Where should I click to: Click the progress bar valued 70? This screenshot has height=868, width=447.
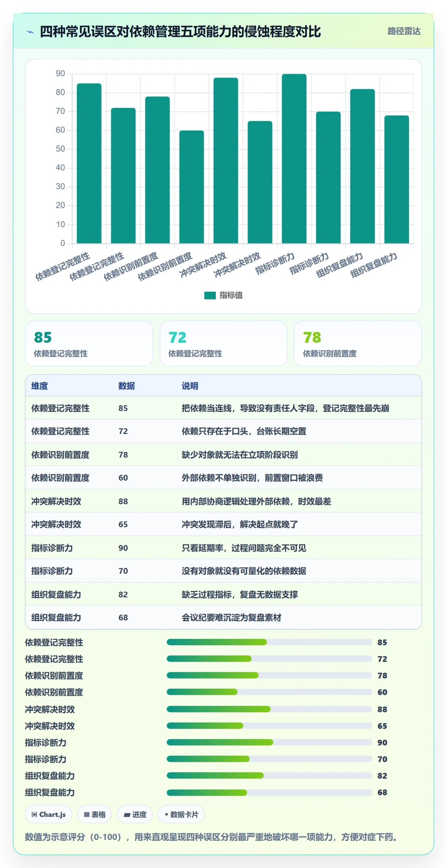269,759
